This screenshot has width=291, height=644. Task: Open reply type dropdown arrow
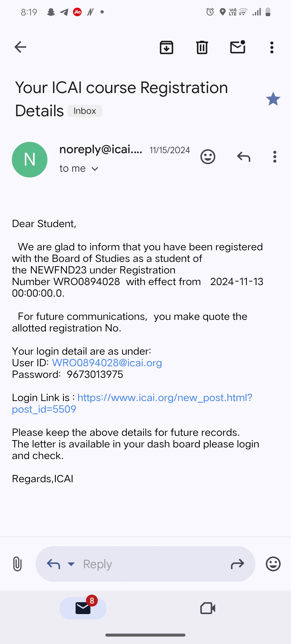click(x=71, y=564)
